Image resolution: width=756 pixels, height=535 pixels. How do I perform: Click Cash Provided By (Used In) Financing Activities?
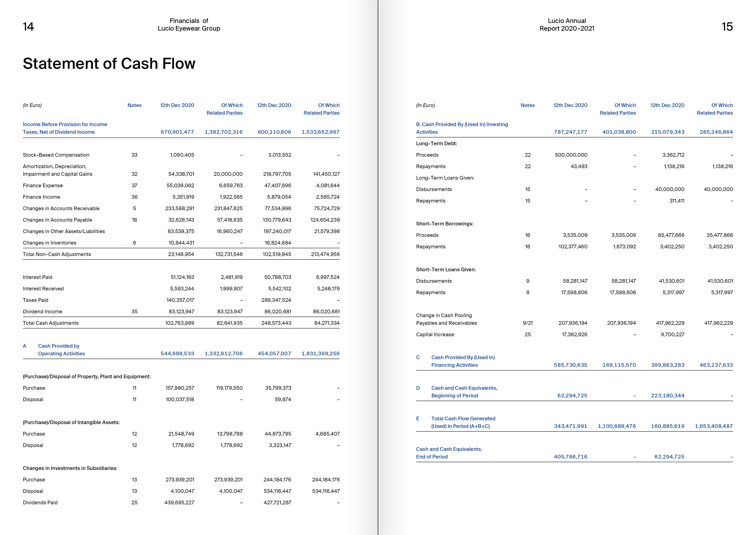pos(463,361)
